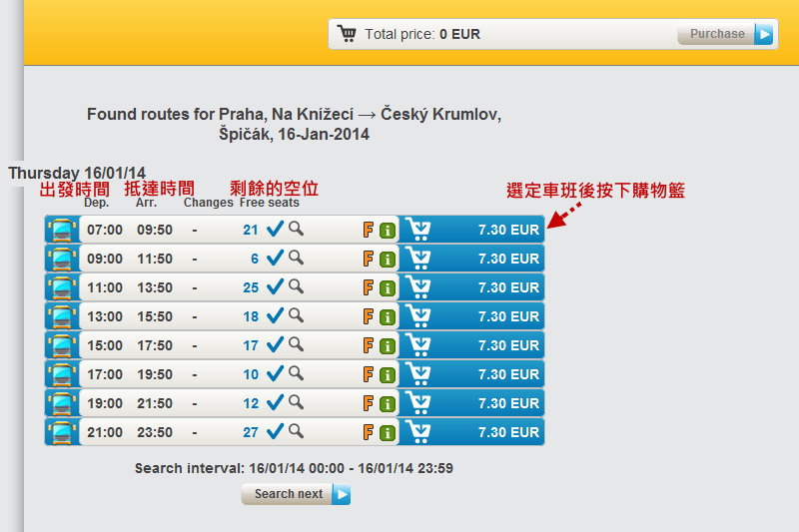Open green info icon for 17:00 route
The height and width of the screenshot is (532, 799).
(388, 375)
